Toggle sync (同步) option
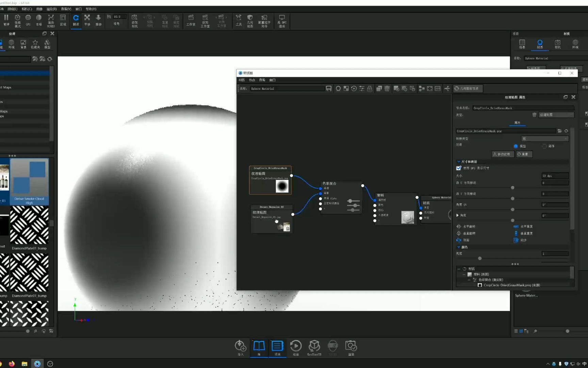The height and width of the screenshot is (368, 588). pos(520,240)
